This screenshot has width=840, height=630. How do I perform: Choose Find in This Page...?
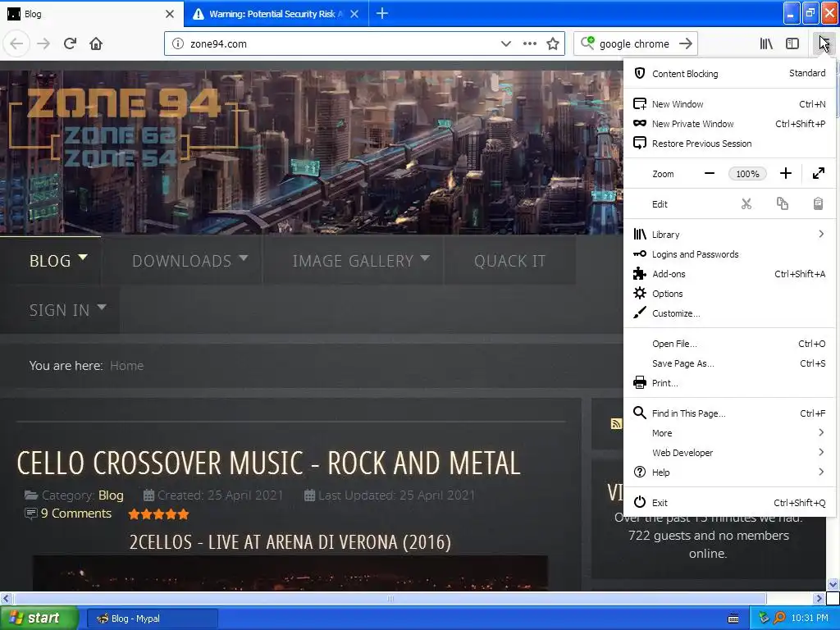[729, 413]
